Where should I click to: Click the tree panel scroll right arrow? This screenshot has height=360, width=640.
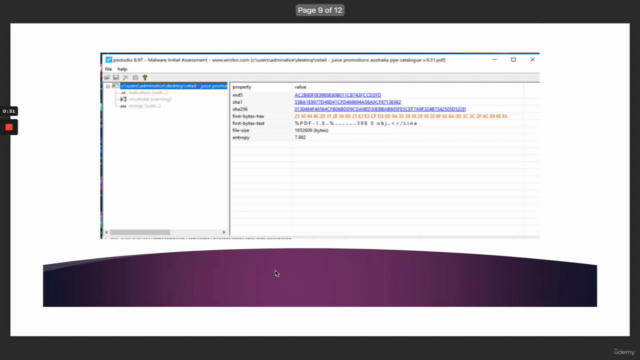224,232
